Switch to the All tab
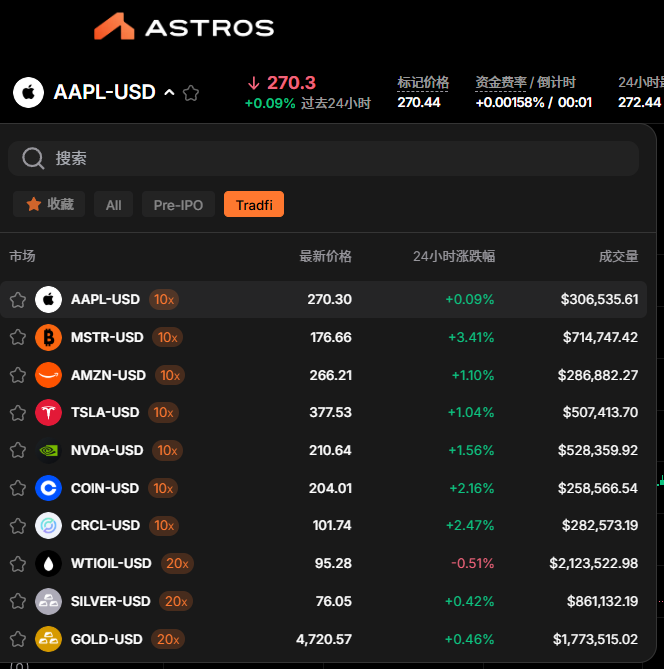664x669 pixels. click(114, 204)
